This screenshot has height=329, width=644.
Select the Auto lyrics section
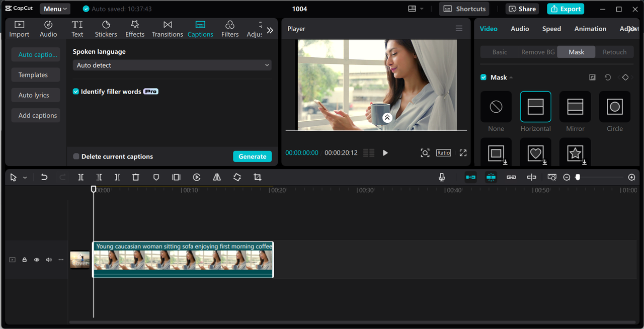click(36, 95)
